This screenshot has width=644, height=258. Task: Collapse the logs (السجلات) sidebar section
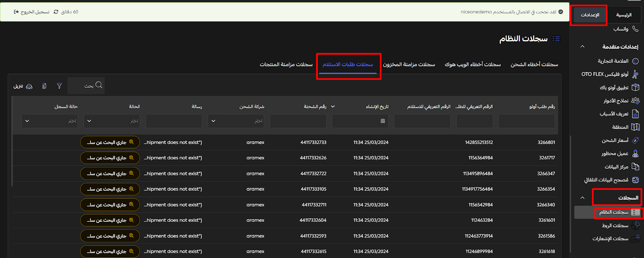tap(582, 198)
